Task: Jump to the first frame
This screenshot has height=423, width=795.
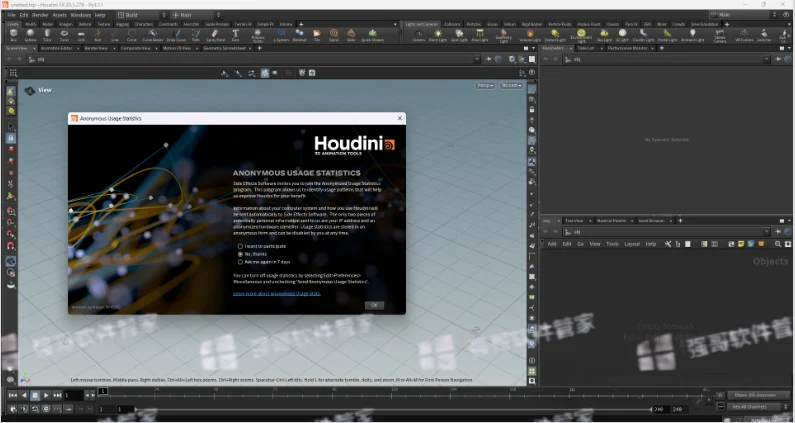Action: [13, 395]
